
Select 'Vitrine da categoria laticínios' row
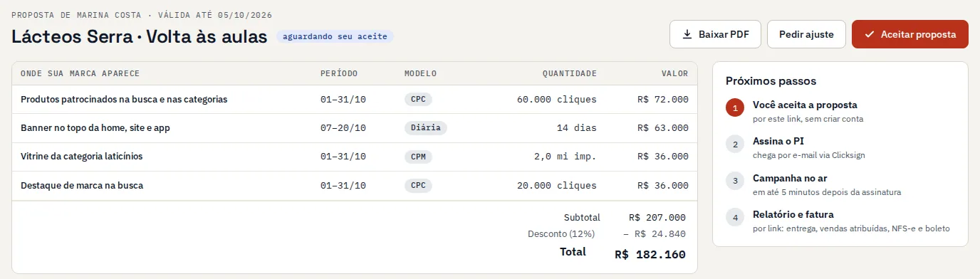[355, 157]
